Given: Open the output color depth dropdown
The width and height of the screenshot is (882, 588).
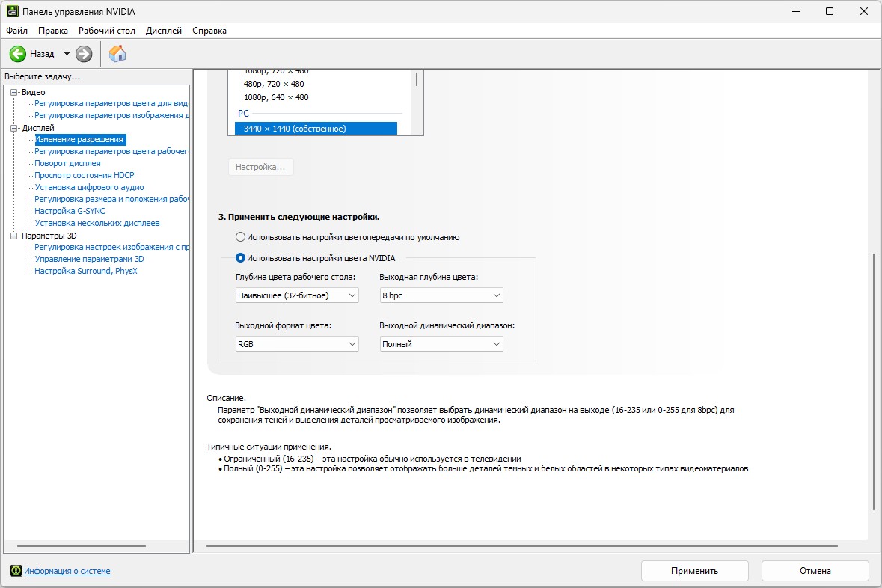Looking at the screenshot, I should (x=441, y=295).
